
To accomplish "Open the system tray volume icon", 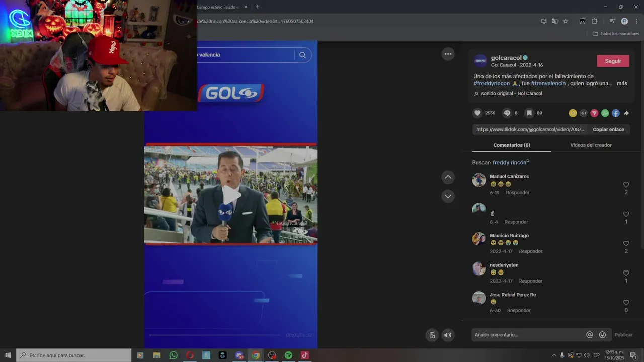I will (x=586, y=355).
